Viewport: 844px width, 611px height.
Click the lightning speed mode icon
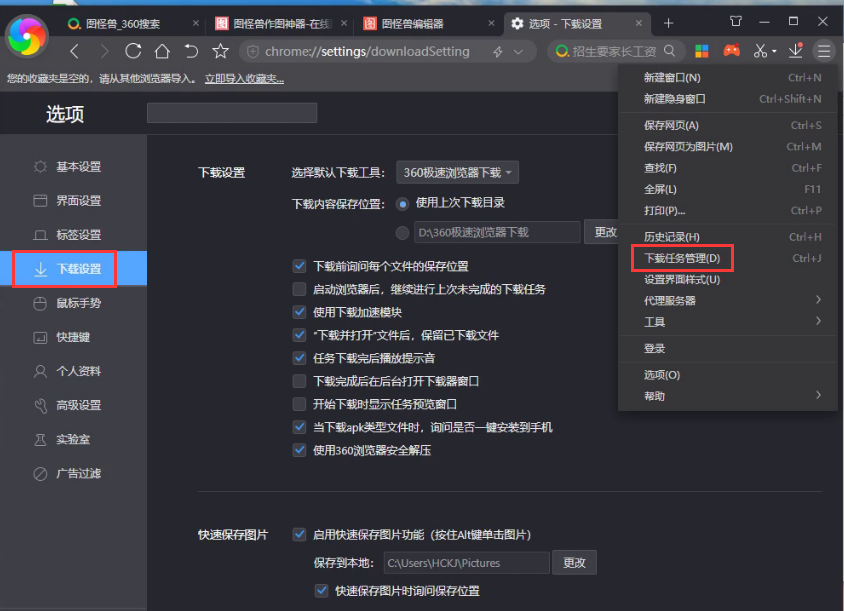pos(498,52)
